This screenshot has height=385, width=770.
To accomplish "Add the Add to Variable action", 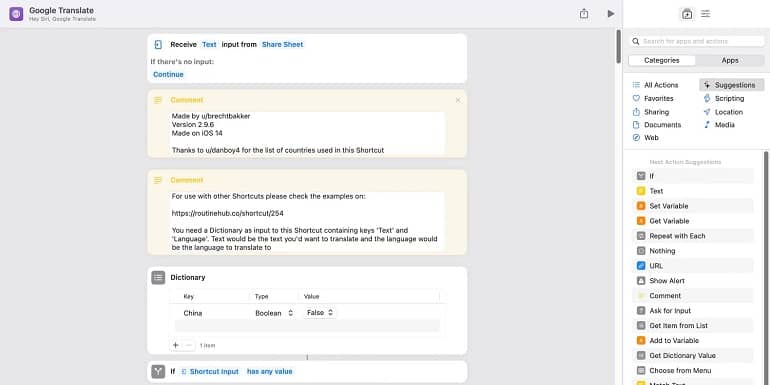I will tap(692, 340).
